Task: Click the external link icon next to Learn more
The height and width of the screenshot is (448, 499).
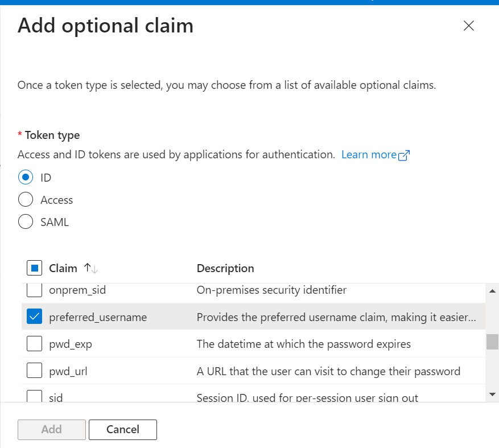Action: pos(404,154)
